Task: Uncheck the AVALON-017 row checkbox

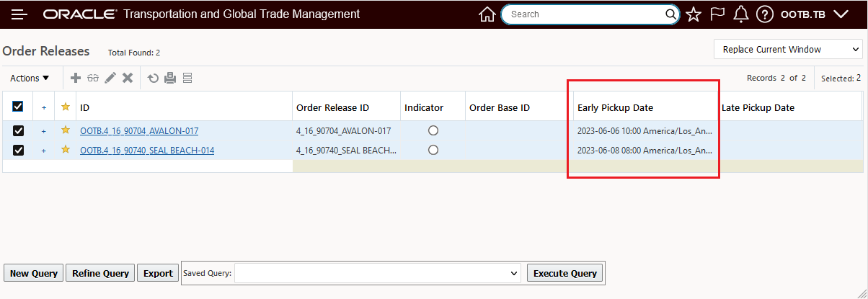Action: [x=18, y=130]
